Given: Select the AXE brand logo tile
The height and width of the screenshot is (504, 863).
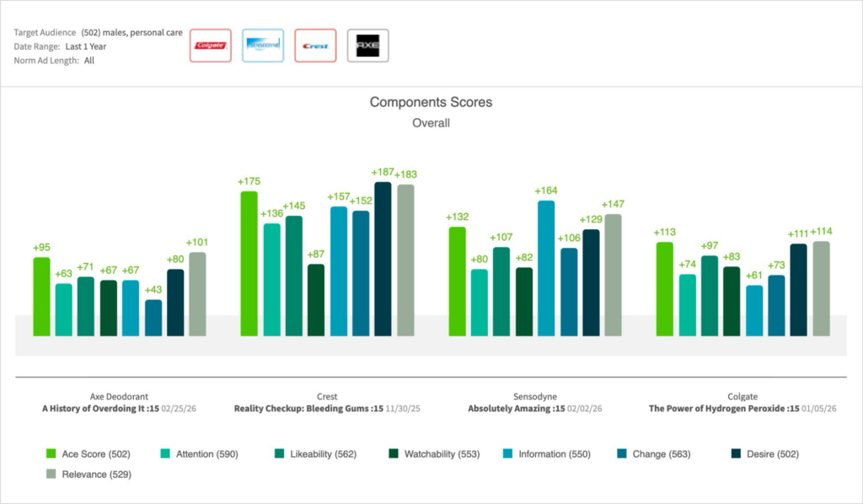Looking at the screenshot, I should click(367, 46).
